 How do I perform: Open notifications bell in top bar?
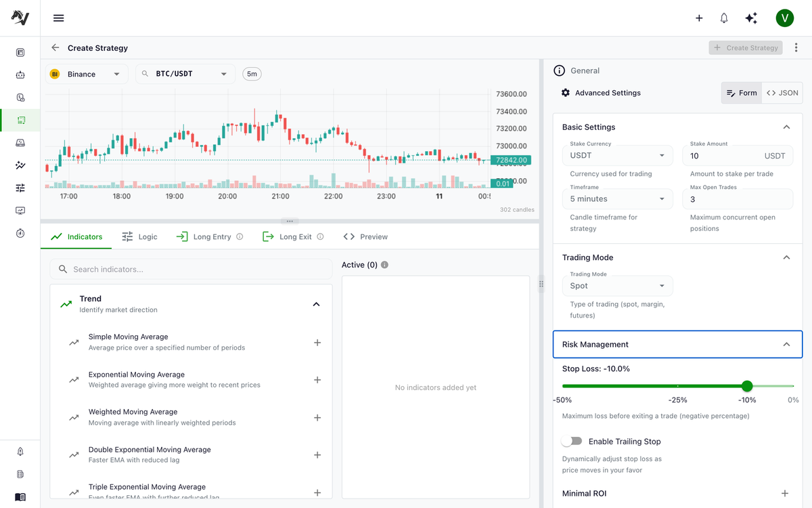[x=724, y=18]
